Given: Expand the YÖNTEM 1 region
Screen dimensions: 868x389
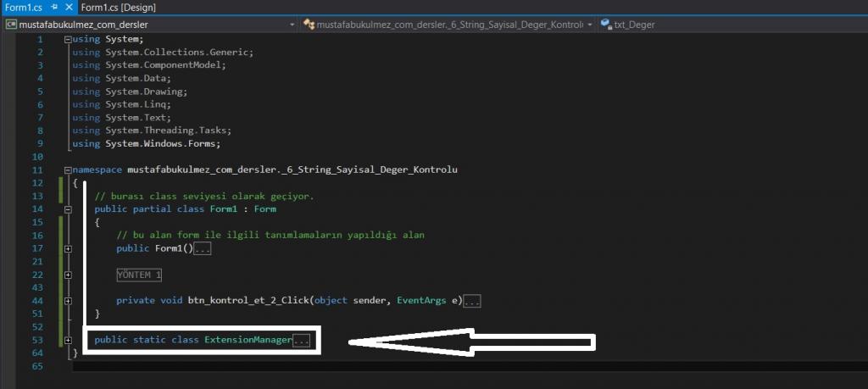Looking at the screenshot, I should pos(68,275).
